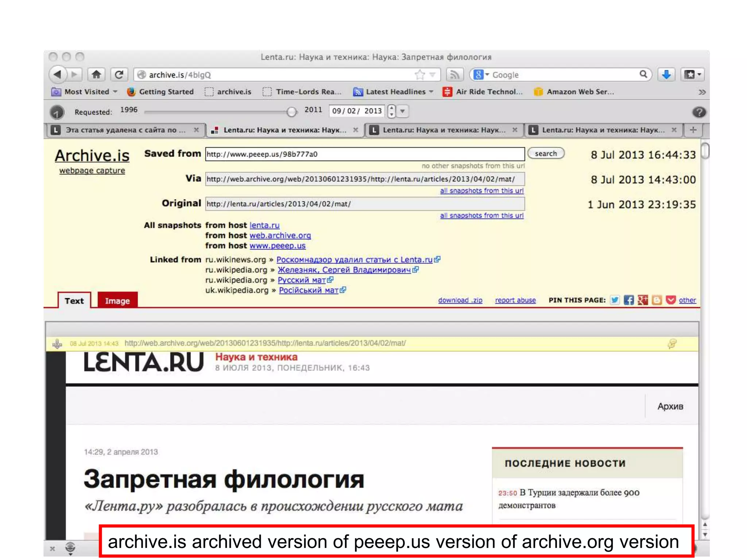Share the page via the Facebook icon

[628, 300]
